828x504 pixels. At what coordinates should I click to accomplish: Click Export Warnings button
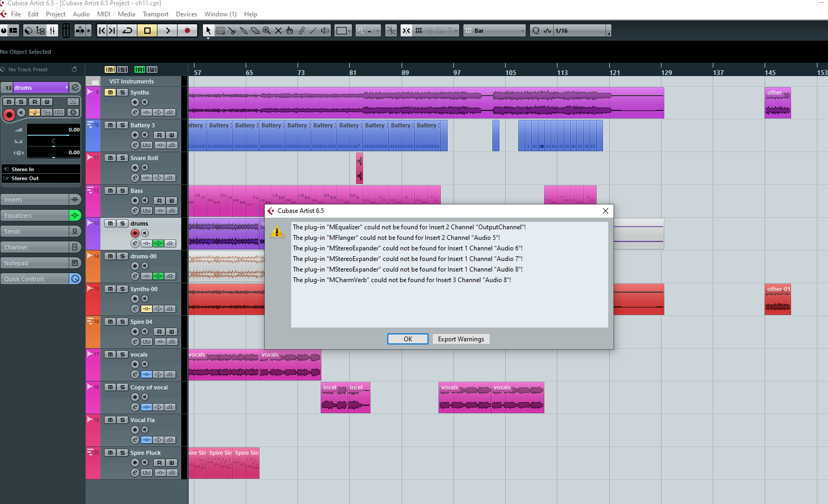pos(461,339)
